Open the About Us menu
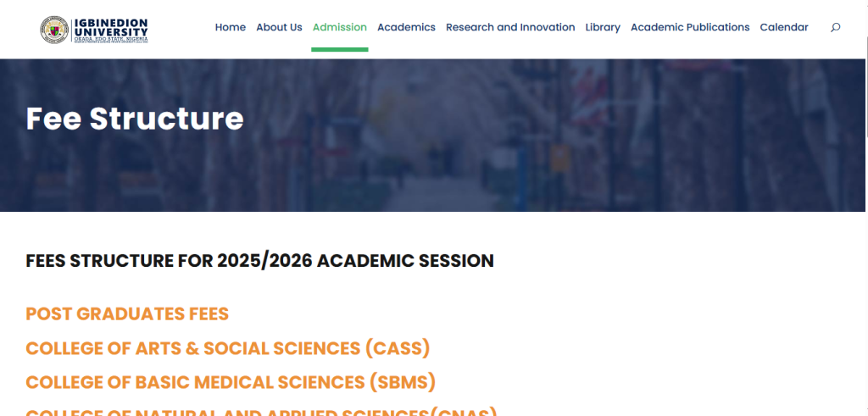The width and height of the screenshot is (868, 416). point(279,27)
